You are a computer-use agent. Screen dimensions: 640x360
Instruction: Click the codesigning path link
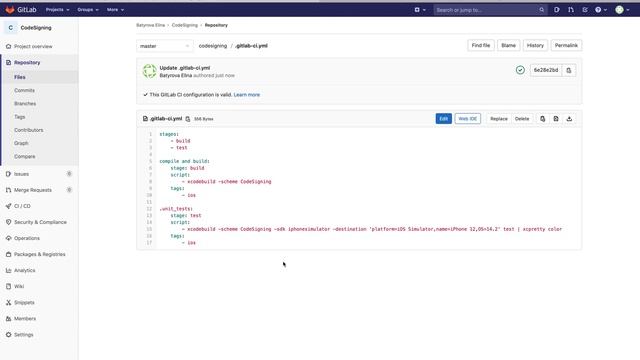pos(213,46)
